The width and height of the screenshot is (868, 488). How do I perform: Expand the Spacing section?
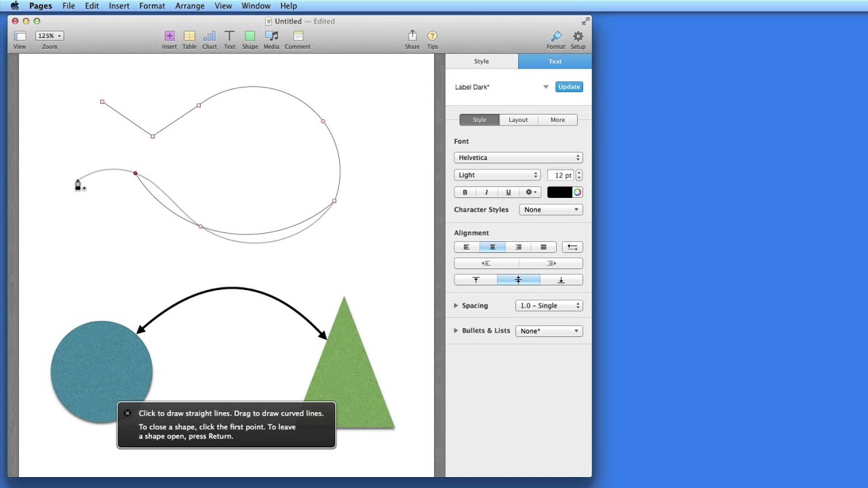tap(456, 306)
